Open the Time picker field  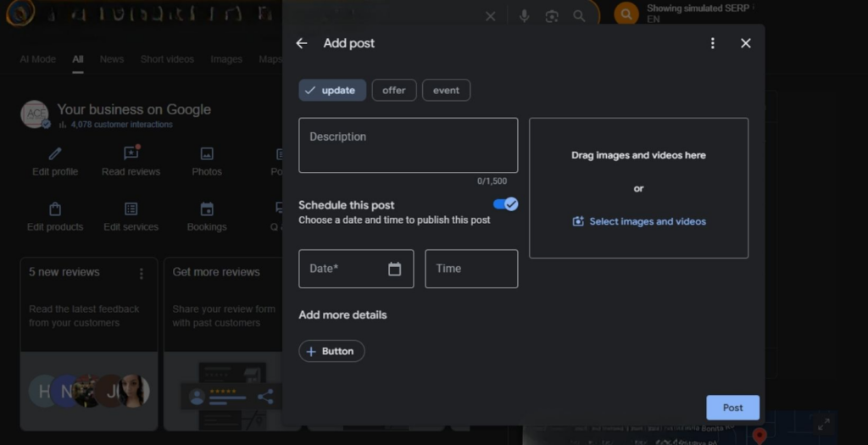click(x=470, y=269)
